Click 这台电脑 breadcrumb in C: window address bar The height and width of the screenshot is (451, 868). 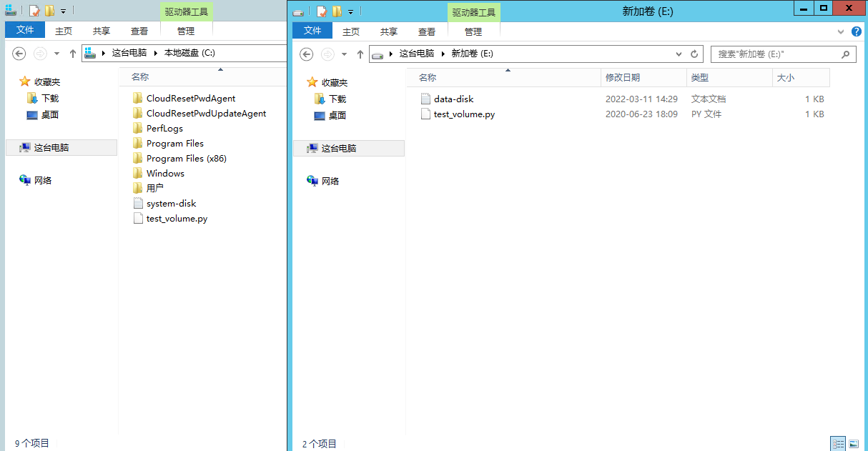(x=129, y=53)
